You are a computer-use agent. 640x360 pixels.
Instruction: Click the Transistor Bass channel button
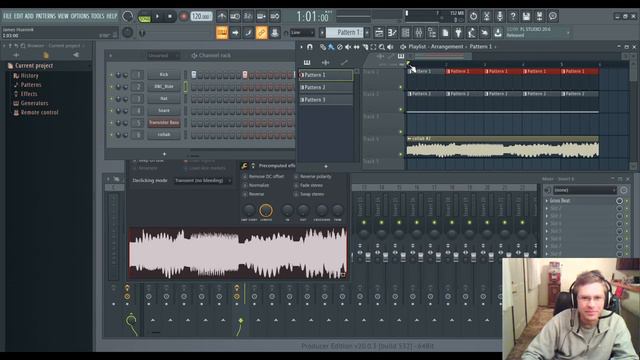(164, 122)
